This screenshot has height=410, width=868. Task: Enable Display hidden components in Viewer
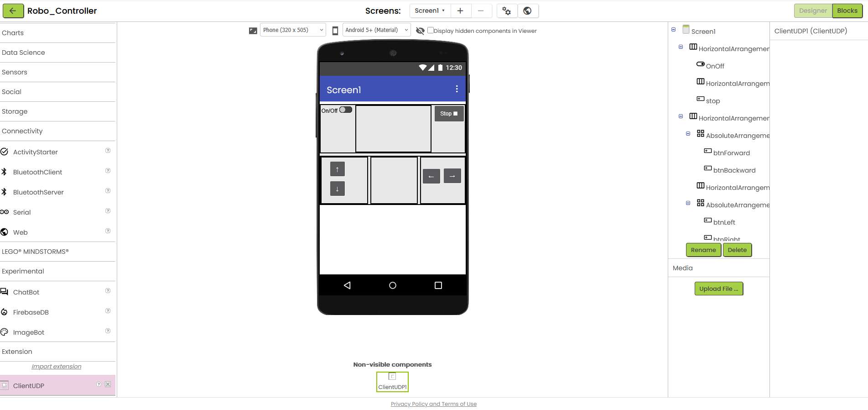[430, 31]
